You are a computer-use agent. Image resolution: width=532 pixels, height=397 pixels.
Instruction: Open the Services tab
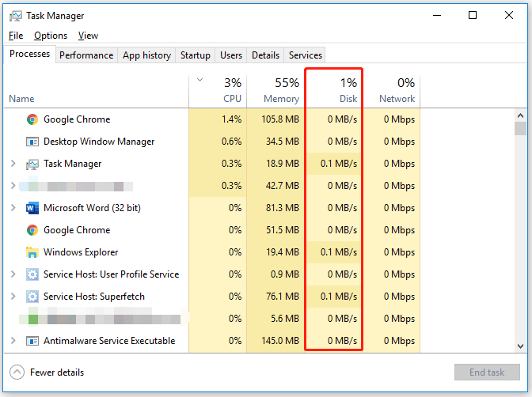tap(305, 55)
